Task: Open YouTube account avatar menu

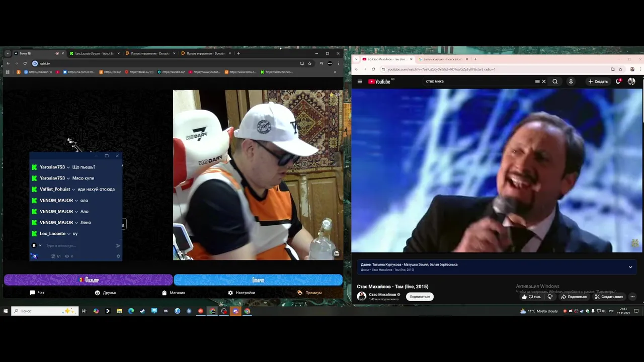Action: coord(631,81)
